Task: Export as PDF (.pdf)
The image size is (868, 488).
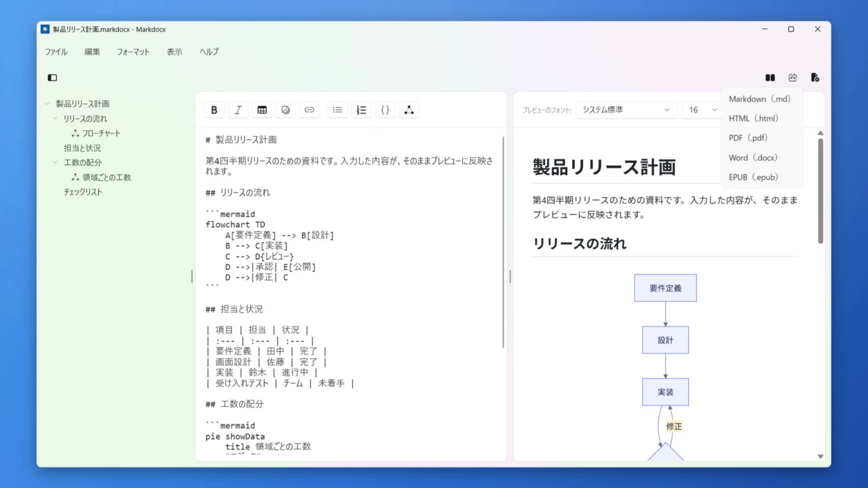Action: [x=762, y=138]
